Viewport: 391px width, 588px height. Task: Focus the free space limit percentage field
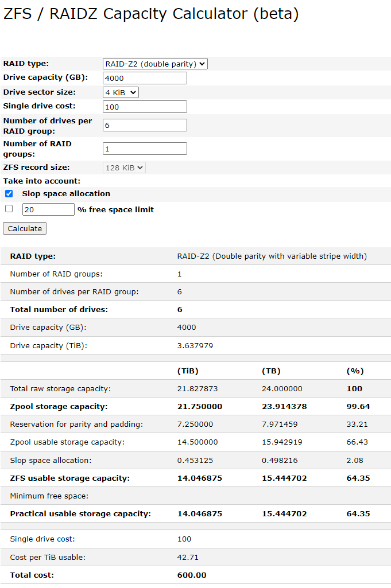[x=48, y=209]
